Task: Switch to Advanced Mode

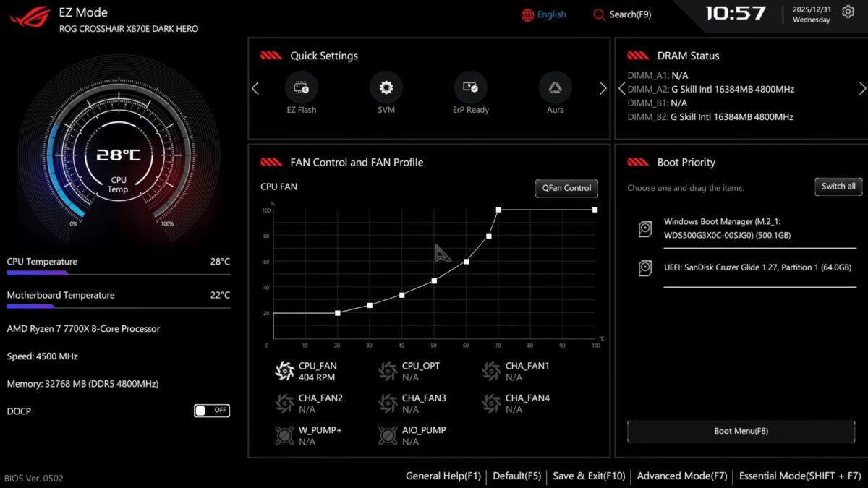Action: 681,476
